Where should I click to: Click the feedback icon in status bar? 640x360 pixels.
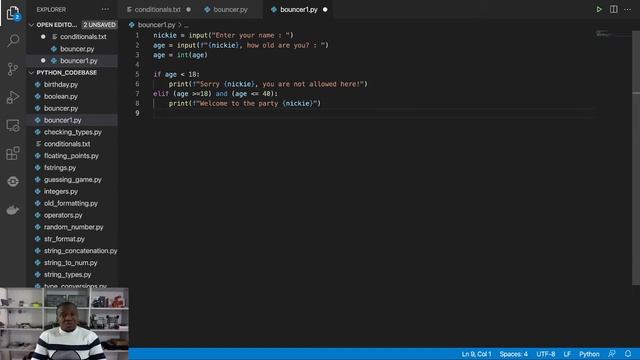[611, 353]
